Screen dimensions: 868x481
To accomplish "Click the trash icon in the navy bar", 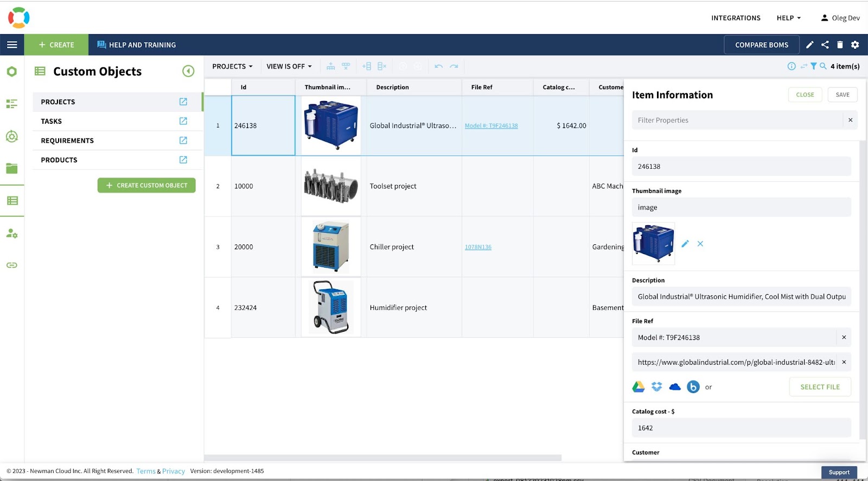I will [840, 45].
